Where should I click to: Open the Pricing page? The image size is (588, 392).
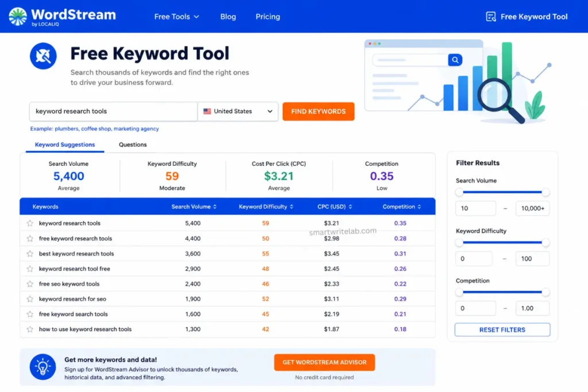[268, 17]
